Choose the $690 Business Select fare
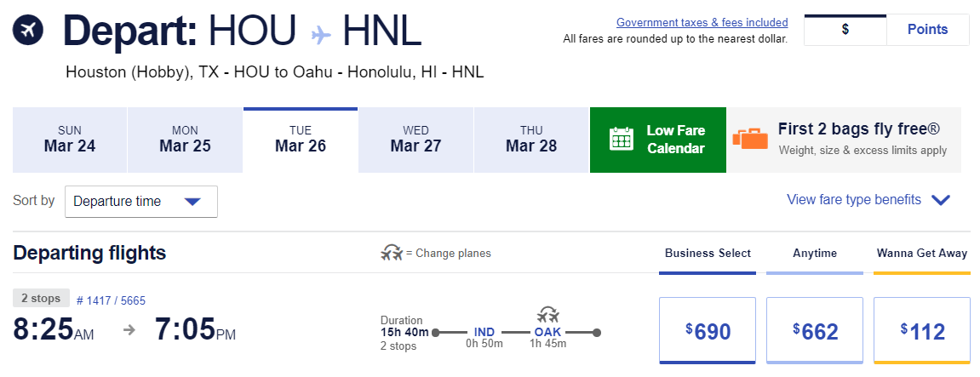This screenshot has width=980, height=377. click(708, 330)
